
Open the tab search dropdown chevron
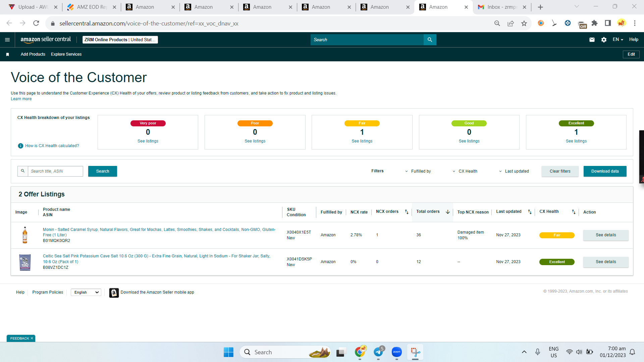[577, 7]
